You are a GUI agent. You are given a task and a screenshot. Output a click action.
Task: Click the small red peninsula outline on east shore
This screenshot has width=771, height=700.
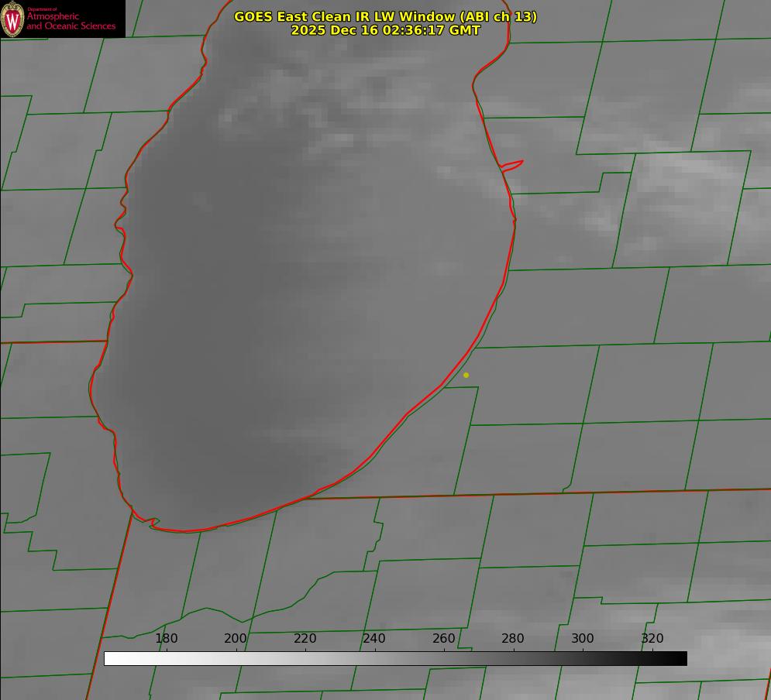coord(513,165)
